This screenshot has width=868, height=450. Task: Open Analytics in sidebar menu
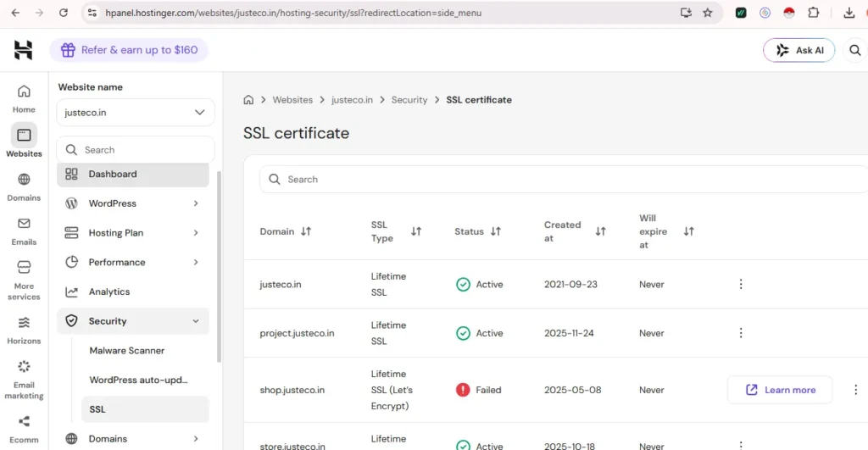133,292
